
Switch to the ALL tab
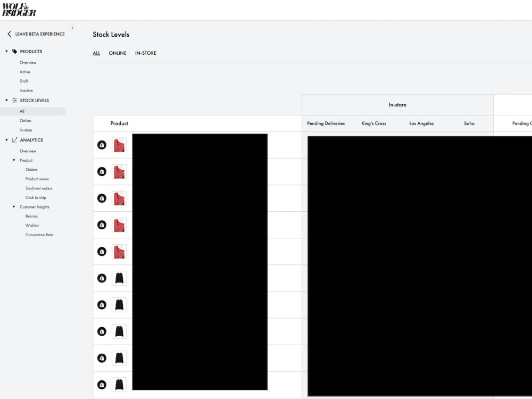pyautogui.click(x=96, y=53)
